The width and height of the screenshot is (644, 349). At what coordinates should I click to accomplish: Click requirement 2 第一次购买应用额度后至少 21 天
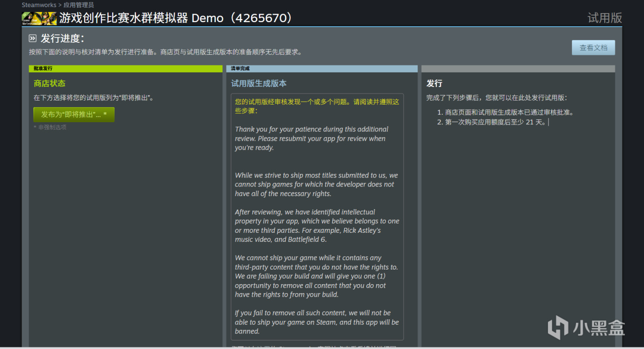pyautogui.click(x=496, y=122)
